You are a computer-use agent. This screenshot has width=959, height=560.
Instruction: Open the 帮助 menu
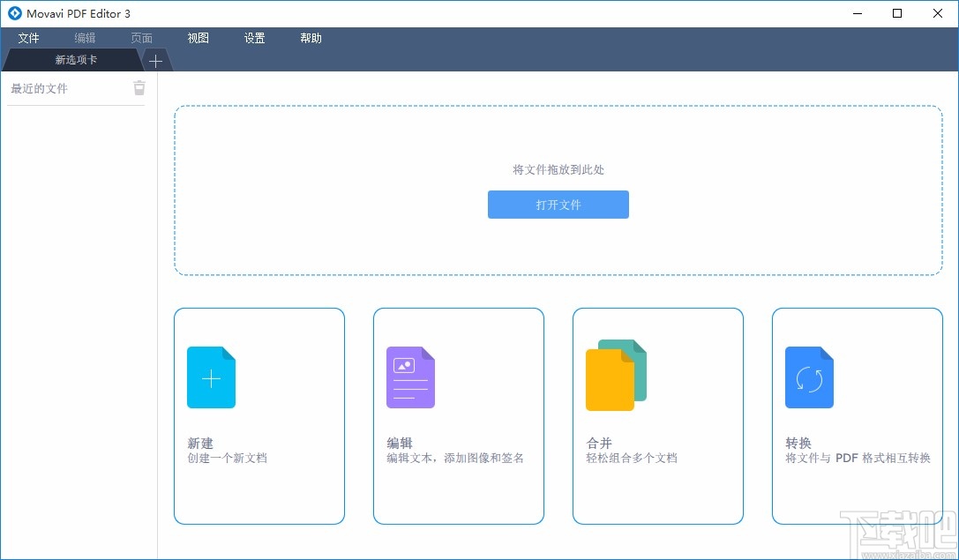[311, 38]
